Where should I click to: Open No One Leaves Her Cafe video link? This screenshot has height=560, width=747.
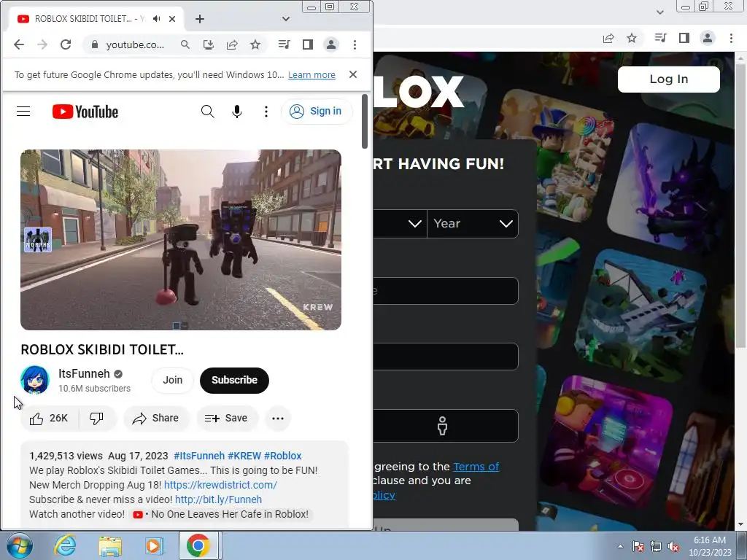point(221,514)
